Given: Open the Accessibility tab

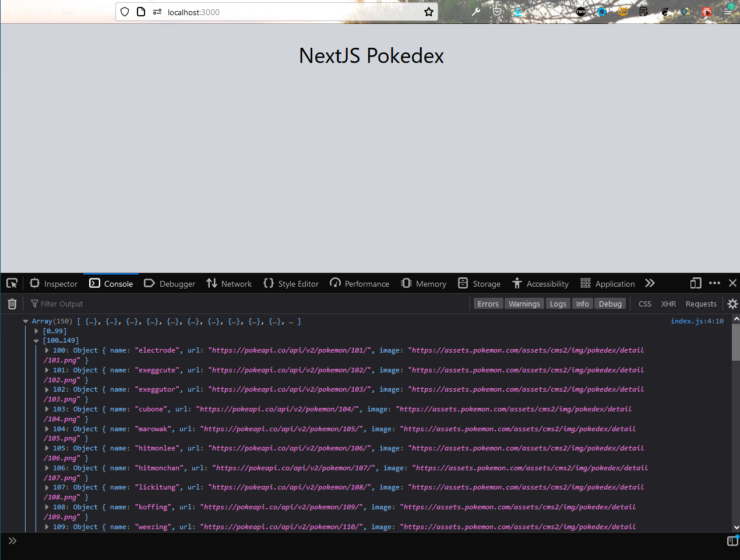Looking at the screenshot, I should (540, 284).
